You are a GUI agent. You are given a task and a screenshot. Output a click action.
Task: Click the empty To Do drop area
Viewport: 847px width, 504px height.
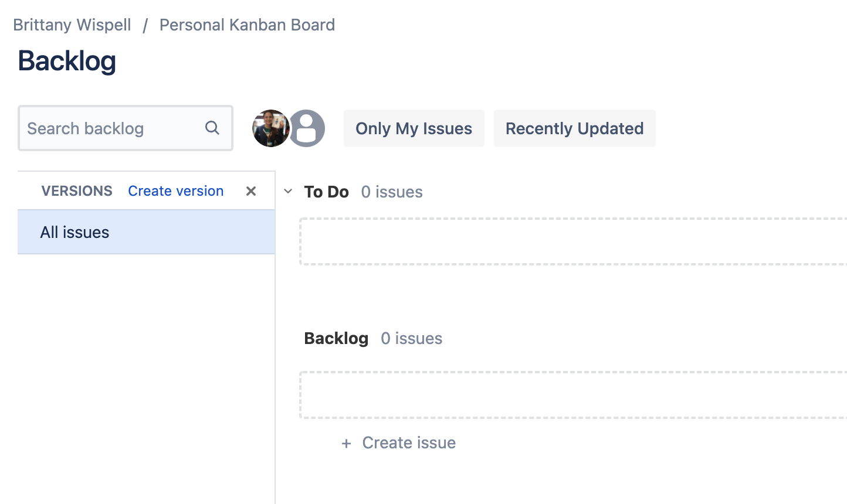[x=572, y=241]
